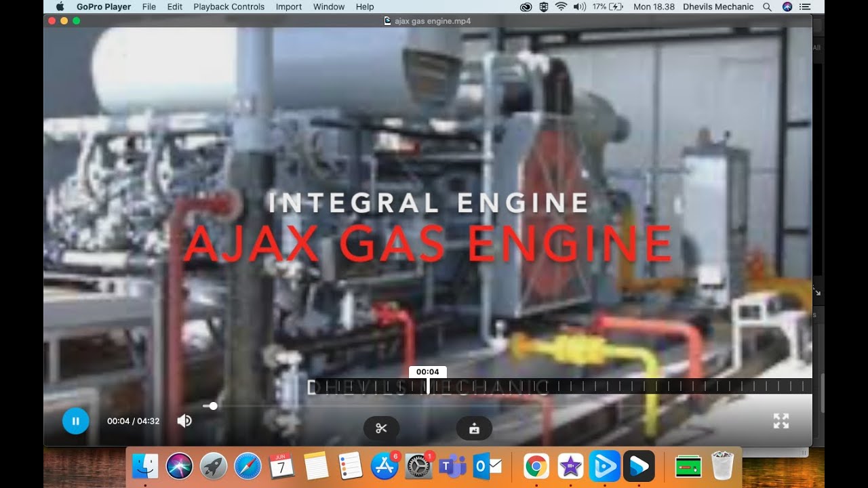
Task: Open Microsoft Teams from the Dock
Action: click(453, 466)
